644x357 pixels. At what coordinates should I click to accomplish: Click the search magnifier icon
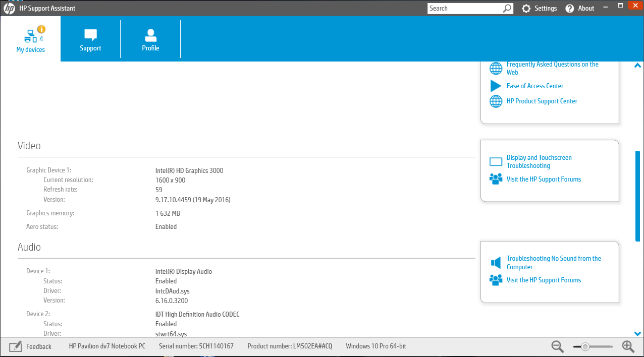pyautogui.click(x=507, y=8)
